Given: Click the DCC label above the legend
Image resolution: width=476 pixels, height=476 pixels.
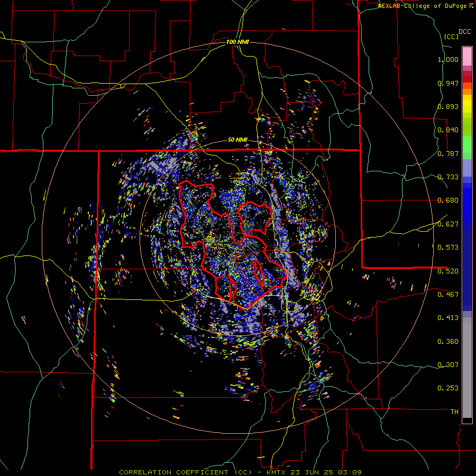Looking at the screenshot, I should pos(464,32).
